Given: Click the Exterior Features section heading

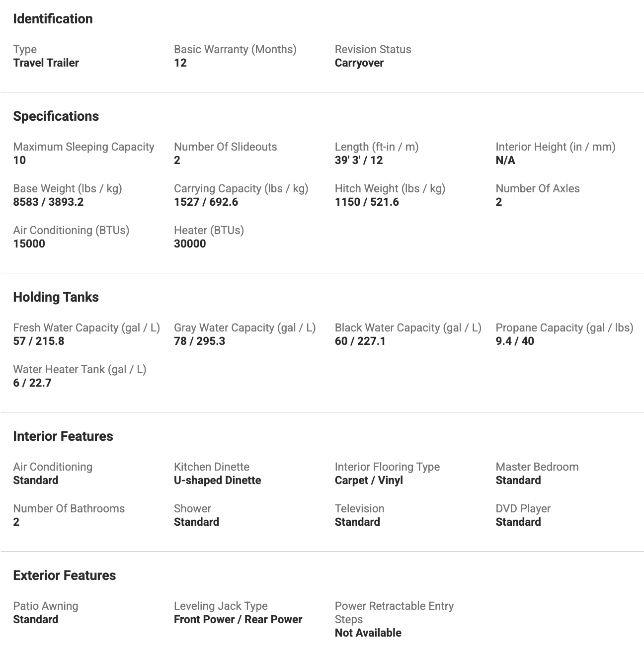Looking at the screenshot, I should [64, 575].
